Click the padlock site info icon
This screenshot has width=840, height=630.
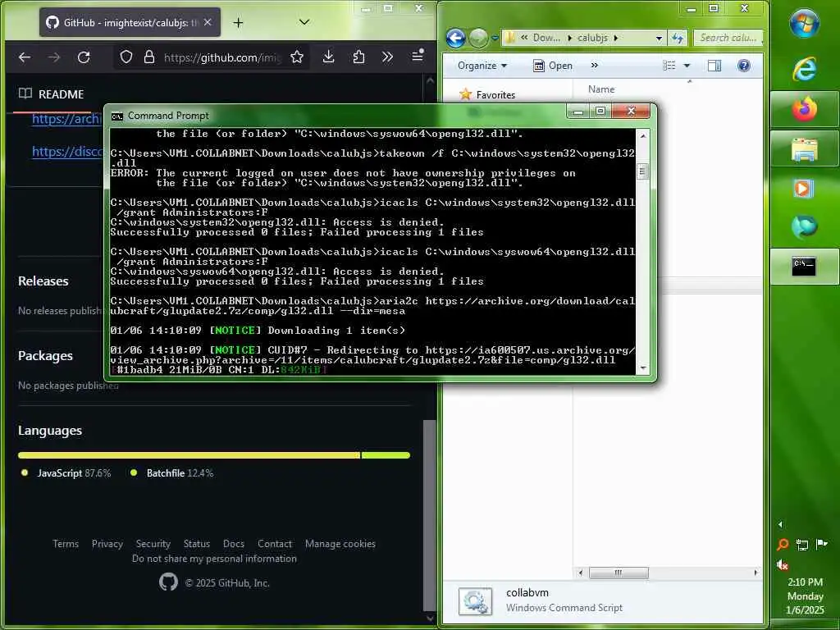(x=149, y=57)
